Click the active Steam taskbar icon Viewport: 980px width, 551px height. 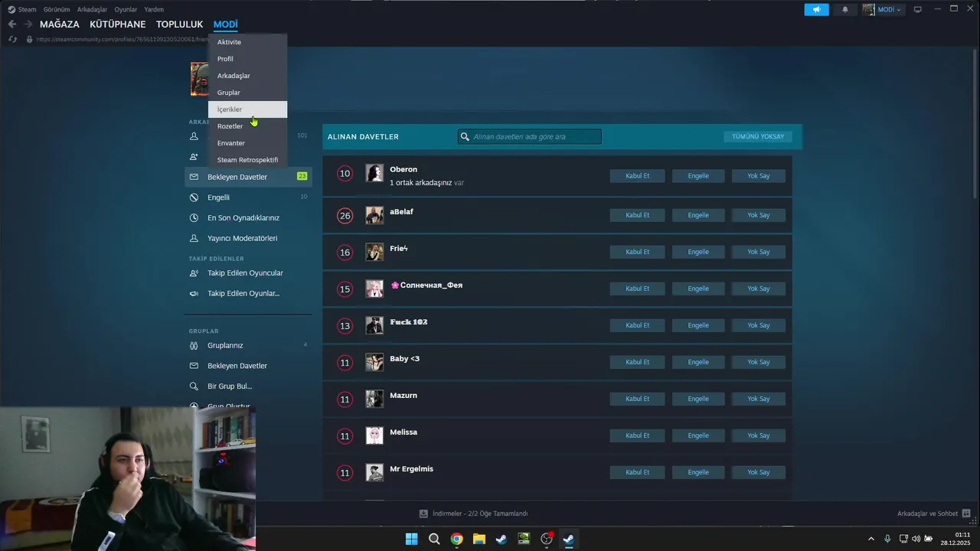569,539
